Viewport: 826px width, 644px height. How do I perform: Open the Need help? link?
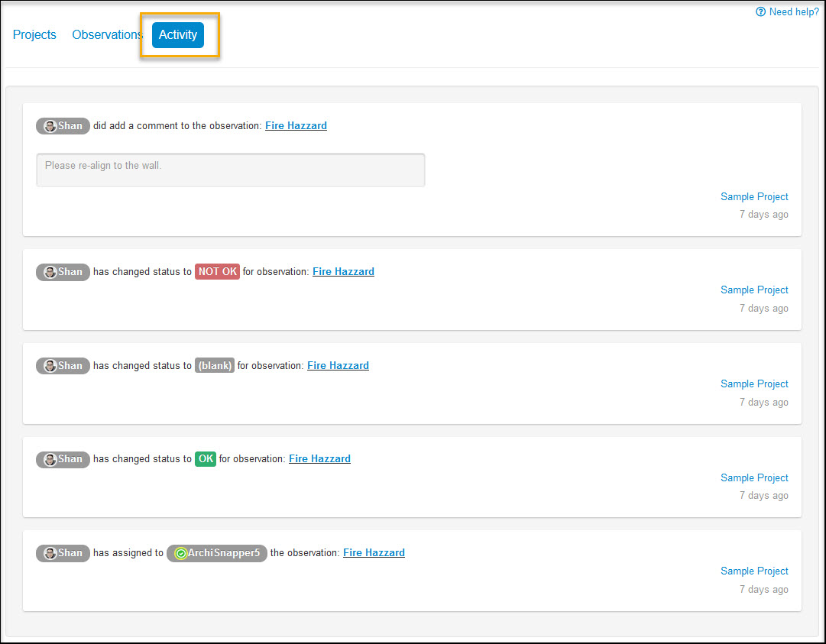pyautogui.click(x=787, y=12)
